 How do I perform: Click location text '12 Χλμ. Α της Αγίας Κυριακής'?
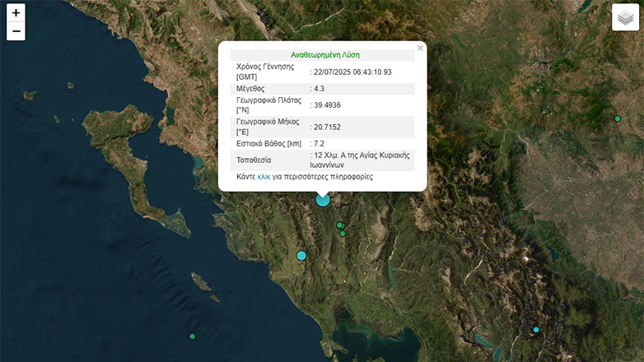click(x=362, y=155)
